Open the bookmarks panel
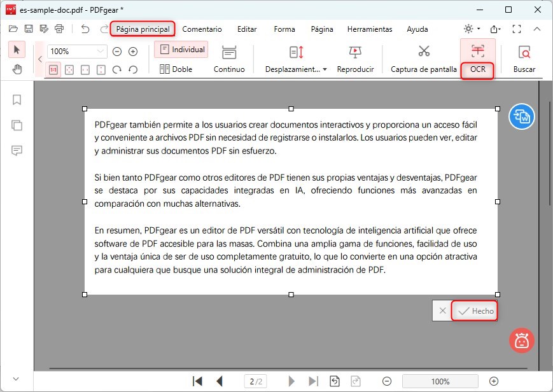 tap(17, 100)
